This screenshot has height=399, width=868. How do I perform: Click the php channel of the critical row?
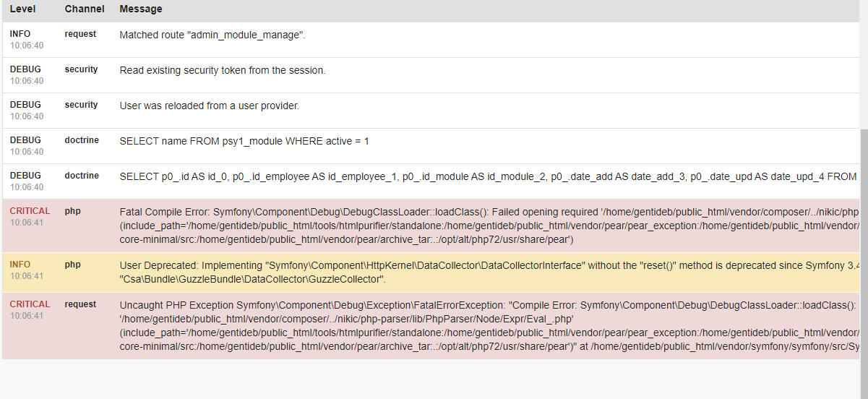[x=72, y=211]
